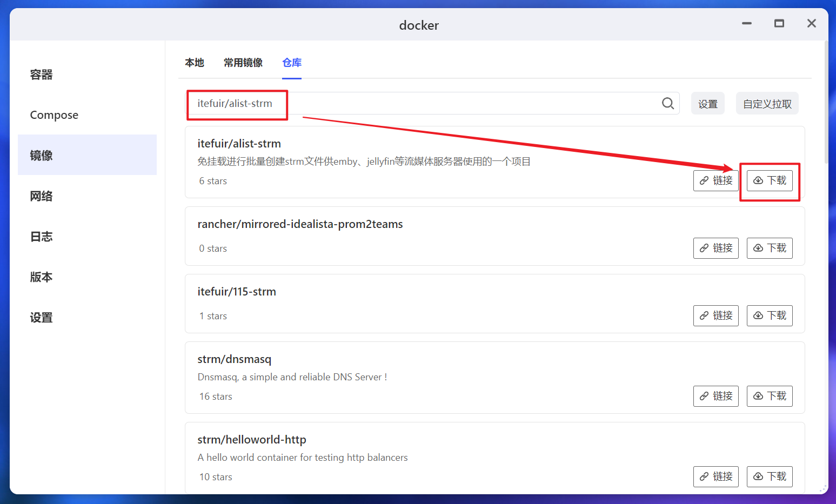Image resolution: width=836 pixels, height=504 pixels.
Task: Open link for strm/helloworld-http
Action: [x=716, y=476]
